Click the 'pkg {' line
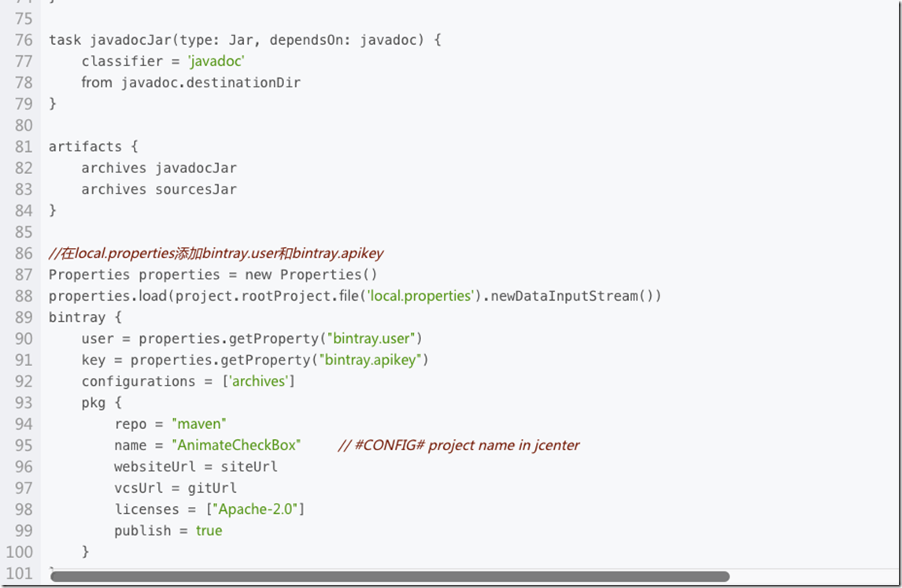Image resolution: width=902 pixels, height=588 pixels. tap(102, 402)
